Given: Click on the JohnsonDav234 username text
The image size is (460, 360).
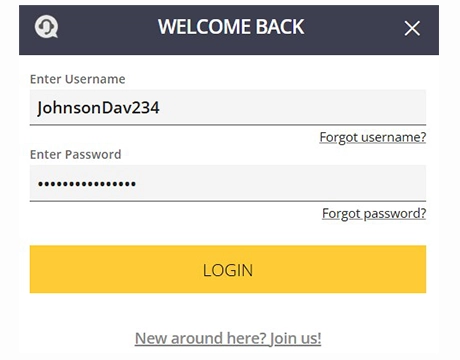Looking at the screenshot, I should pyautogui.click(x=98, y=108).
